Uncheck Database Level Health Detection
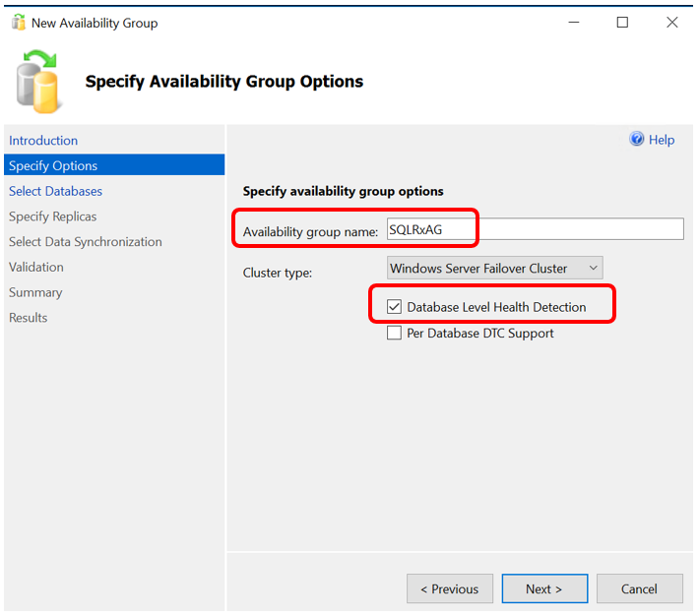The width and height of the screenshot is (699, 616). point(394,307)
